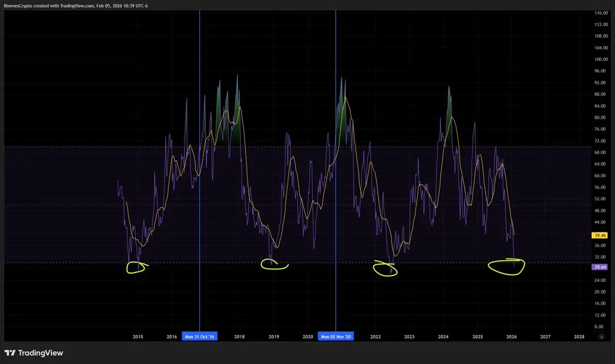Viewport: 615px width, 364px height.
Task: Click the 2023 year label
Action: point(409,337)
